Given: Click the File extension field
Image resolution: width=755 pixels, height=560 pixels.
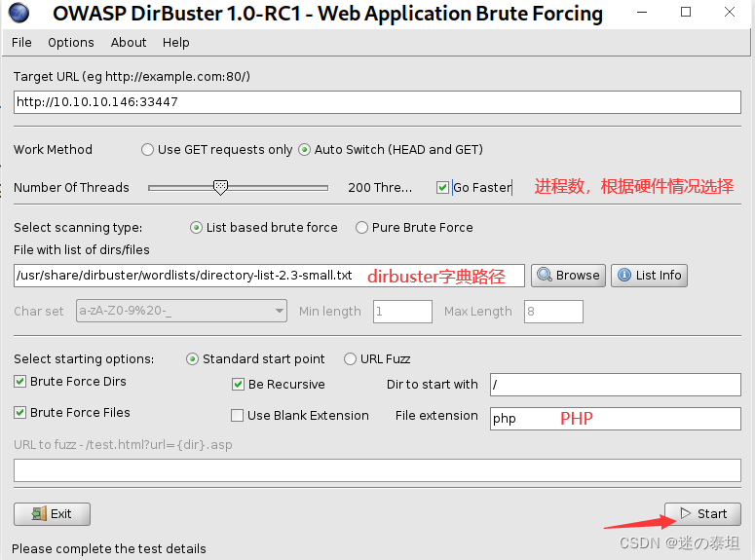Looking at the screenshot, I should click(x=616, y=419).
